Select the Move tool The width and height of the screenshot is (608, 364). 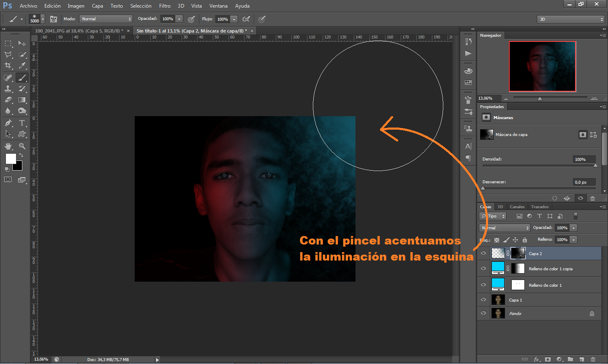(x=22, y=43)
